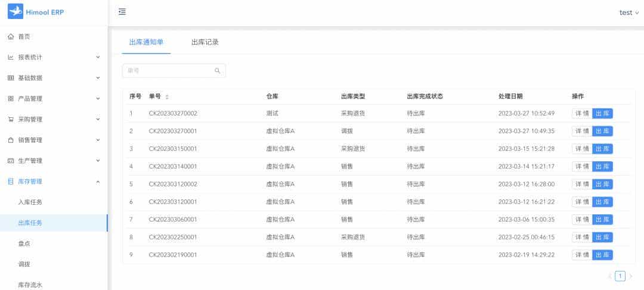Click the bag icon beside 销售管理
This screenshot has height=290, width=644.
[11, 140]
